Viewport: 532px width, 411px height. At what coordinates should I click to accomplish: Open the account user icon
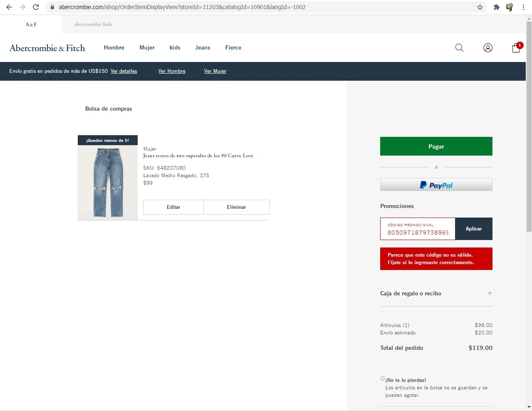[488, 48]
